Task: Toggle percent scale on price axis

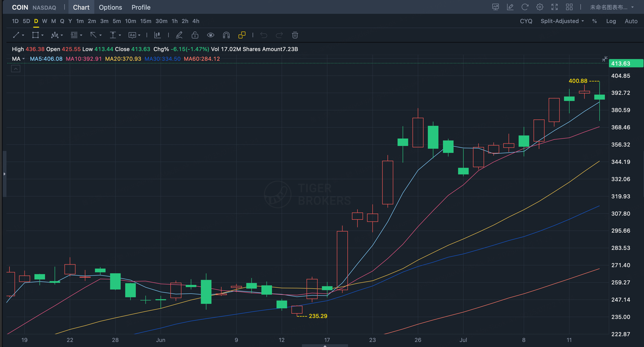Action: 594,21
